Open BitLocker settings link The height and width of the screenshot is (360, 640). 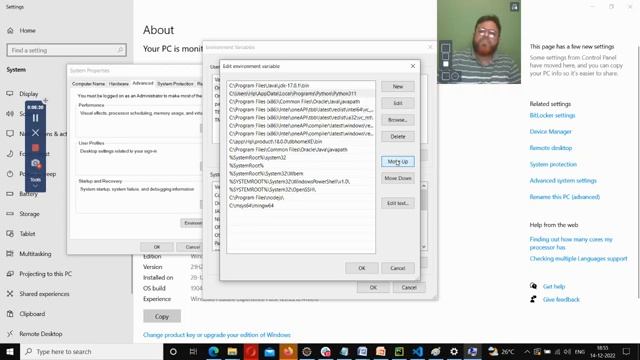click(552, 116)
